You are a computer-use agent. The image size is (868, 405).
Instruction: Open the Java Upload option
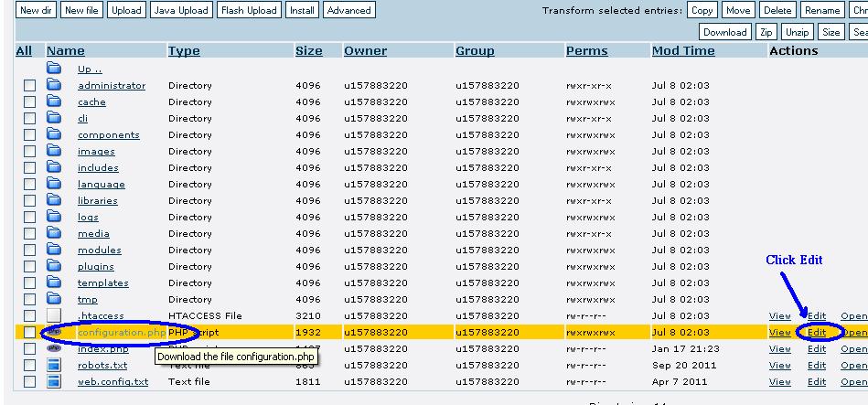pyautogui.click(x=181, y=10)
